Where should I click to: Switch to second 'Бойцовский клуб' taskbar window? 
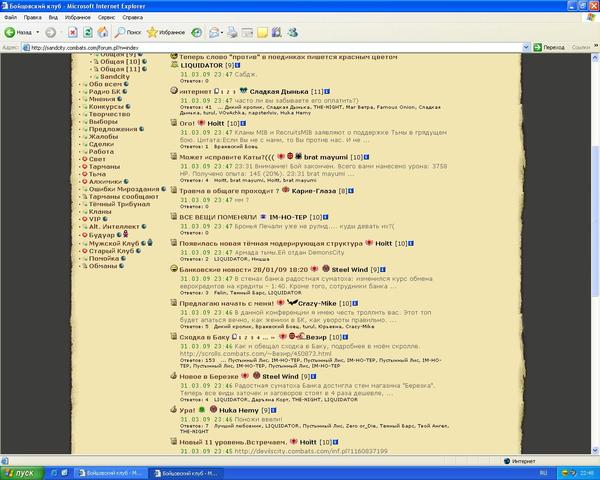click(x=186, y=473)
